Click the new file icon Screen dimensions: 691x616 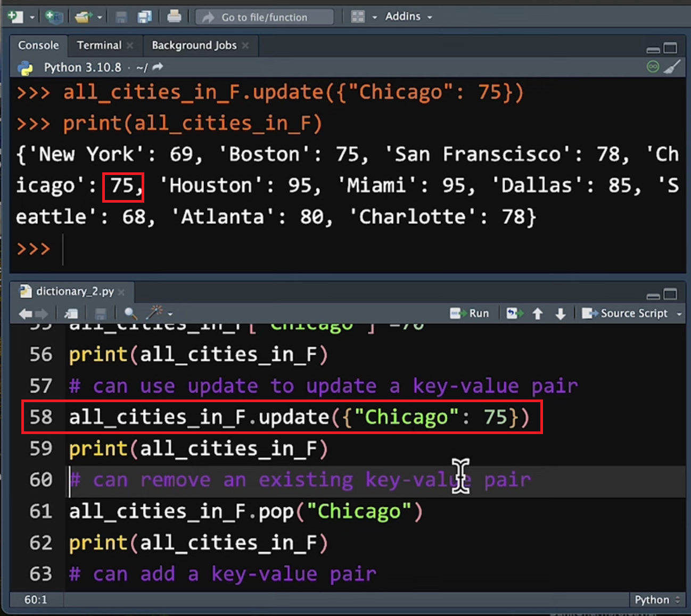tap(15, 17)
